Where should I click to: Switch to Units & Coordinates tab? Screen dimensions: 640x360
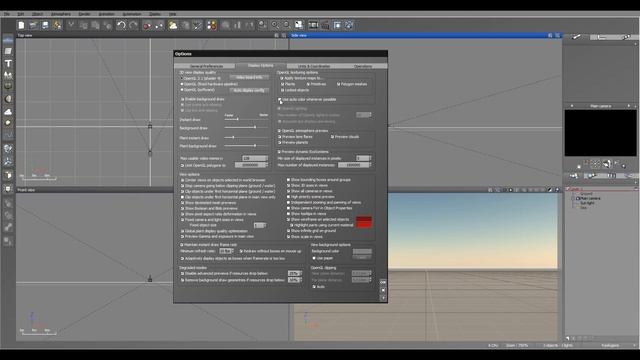(313, 66)
